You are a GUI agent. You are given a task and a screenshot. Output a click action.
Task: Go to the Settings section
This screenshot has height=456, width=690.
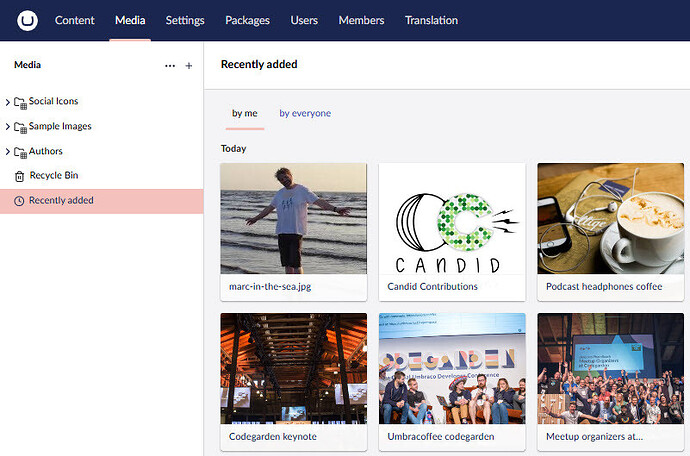(x=185, y=20)
